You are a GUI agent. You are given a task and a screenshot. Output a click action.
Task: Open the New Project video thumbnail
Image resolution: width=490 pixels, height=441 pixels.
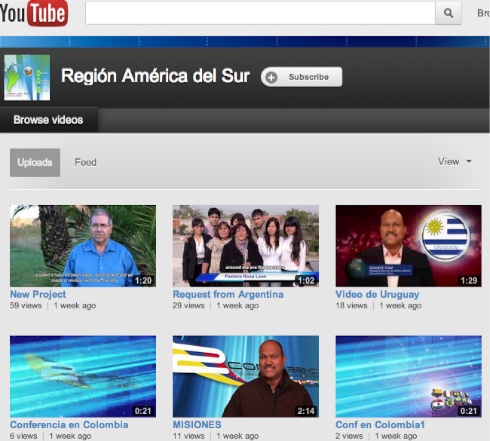click(x=83, y=246)
